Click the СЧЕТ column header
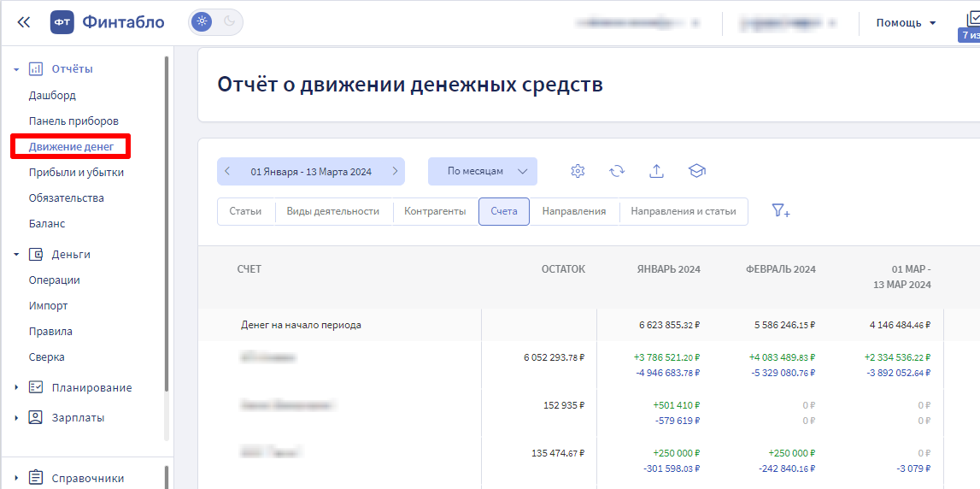 [249, 269]
